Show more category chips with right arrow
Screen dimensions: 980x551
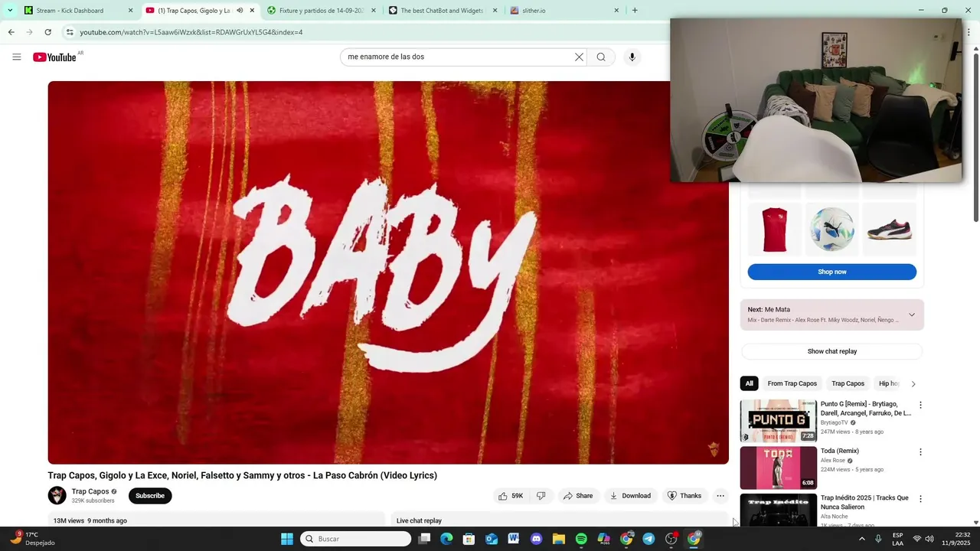913,384
